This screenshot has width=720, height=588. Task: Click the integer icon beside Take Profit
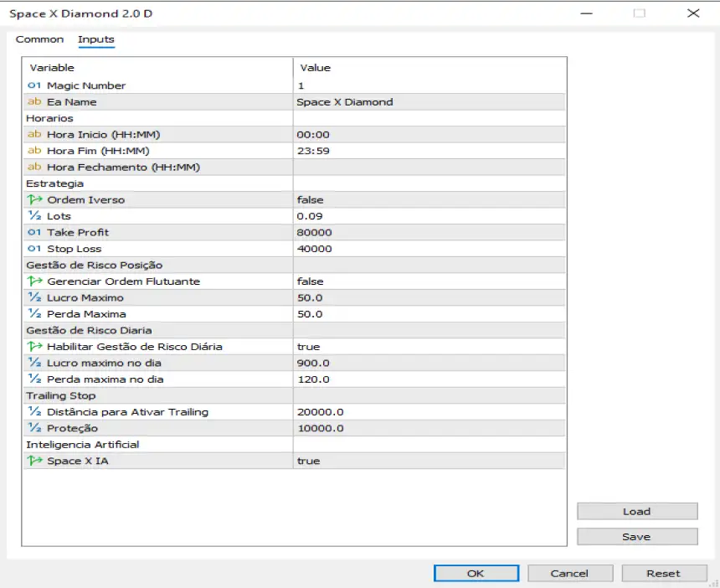[x=34, y=233]
